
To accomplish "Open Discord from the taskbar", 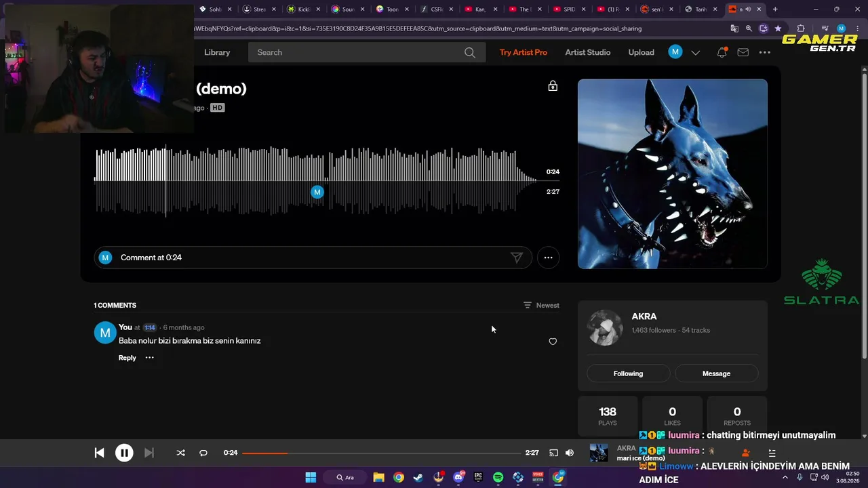I will click(x=458, y=477).
